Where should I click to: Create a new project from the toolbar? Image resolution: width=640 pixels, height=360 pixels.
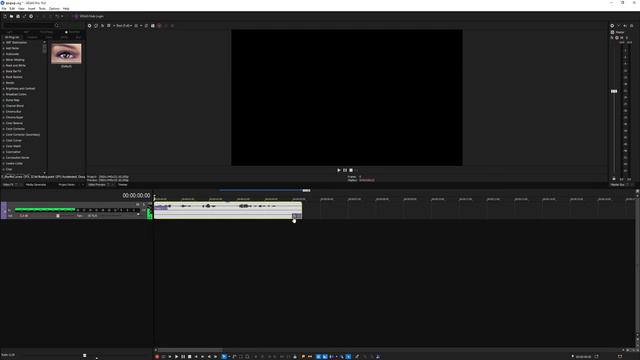click(x=5, y=16)
